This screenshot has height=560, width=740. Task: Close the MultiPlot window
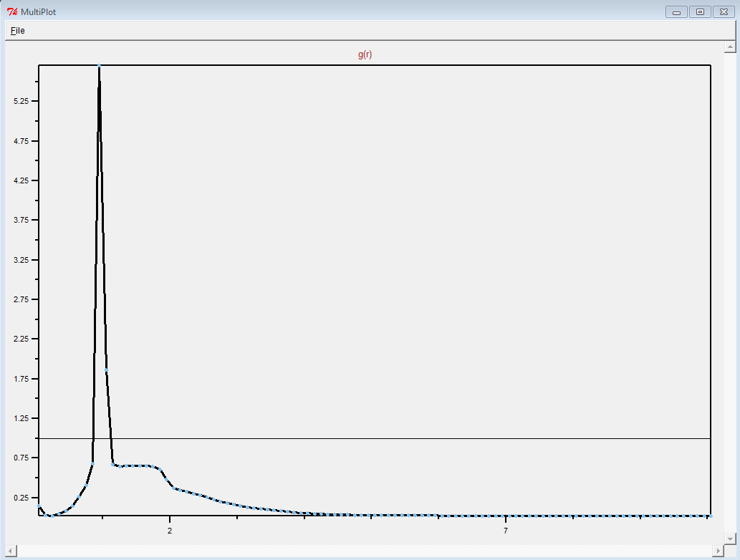(x=724, y=11)
